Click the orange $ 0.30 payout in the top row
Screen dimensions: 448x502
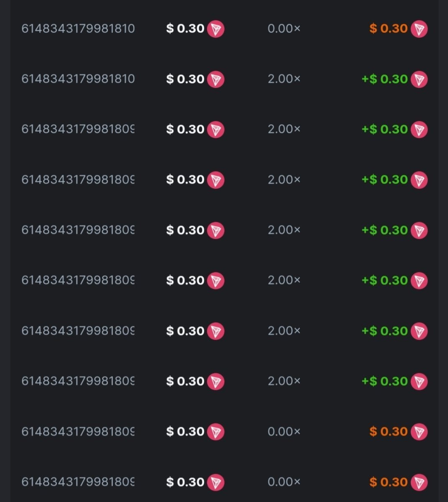pyautogui.click(x=388, y=29)
